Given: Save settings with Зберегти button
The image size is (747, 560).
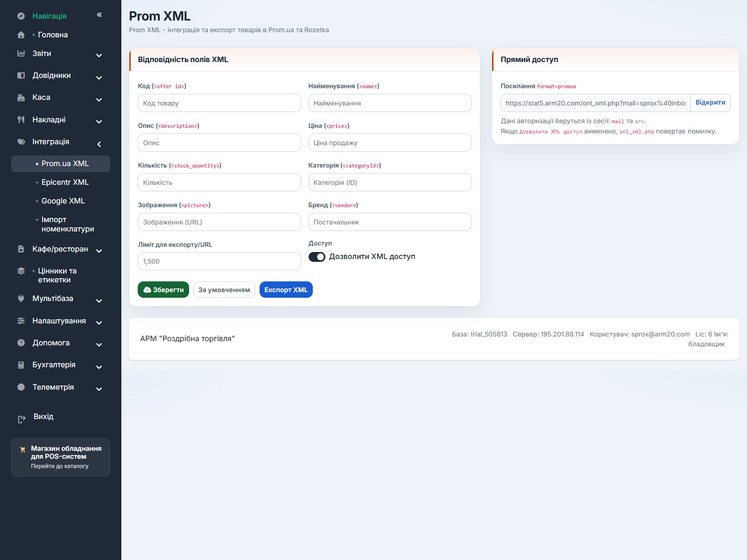Looking at the screenshot, I should pyautogui.click(x=163, y=290).
